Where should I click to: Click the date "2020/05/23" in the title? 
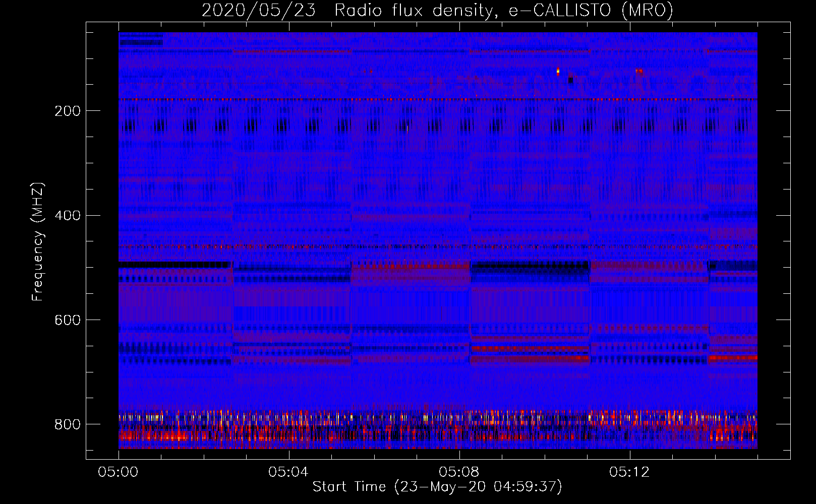pyautogui.click(x=258, y=10)
